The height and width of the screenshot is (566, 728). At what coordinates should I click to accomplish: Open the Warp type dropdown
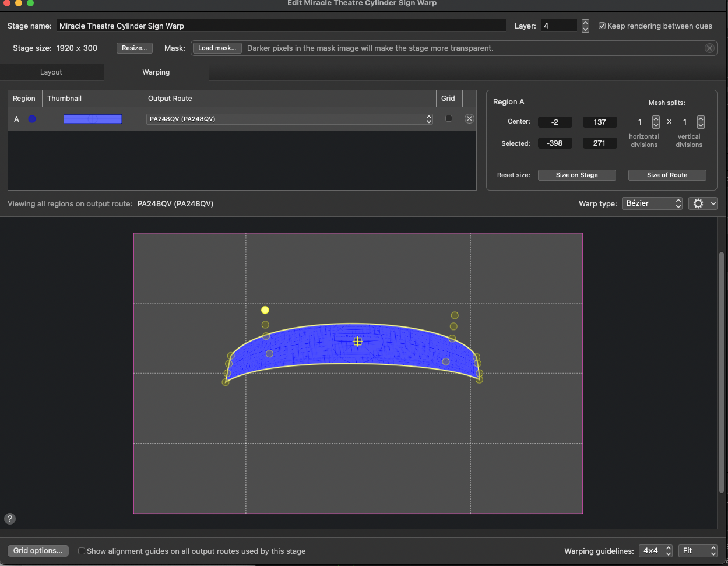pyautogui.click(x=652, y=203)
